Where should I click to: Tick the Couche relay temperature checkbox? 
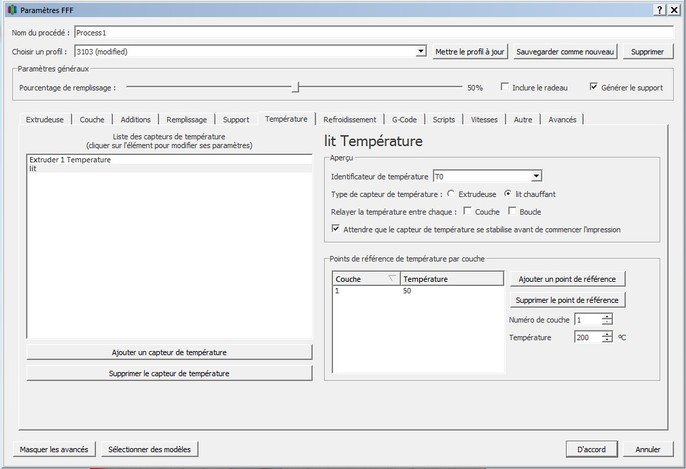click(468, 211)
